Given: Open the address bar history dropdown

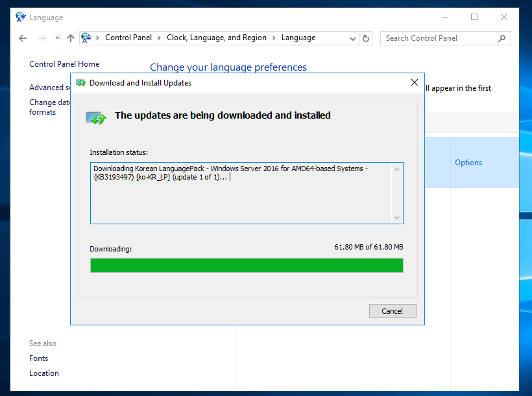Looking at the screenshot, I should [x=353, y=38].
